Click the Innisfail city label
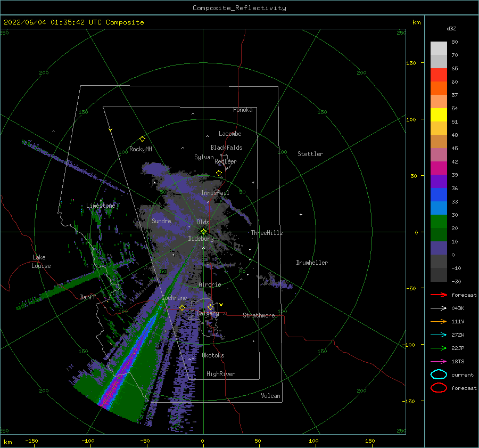The width and height of the screenshot is (479, 448). click(215, 193)
